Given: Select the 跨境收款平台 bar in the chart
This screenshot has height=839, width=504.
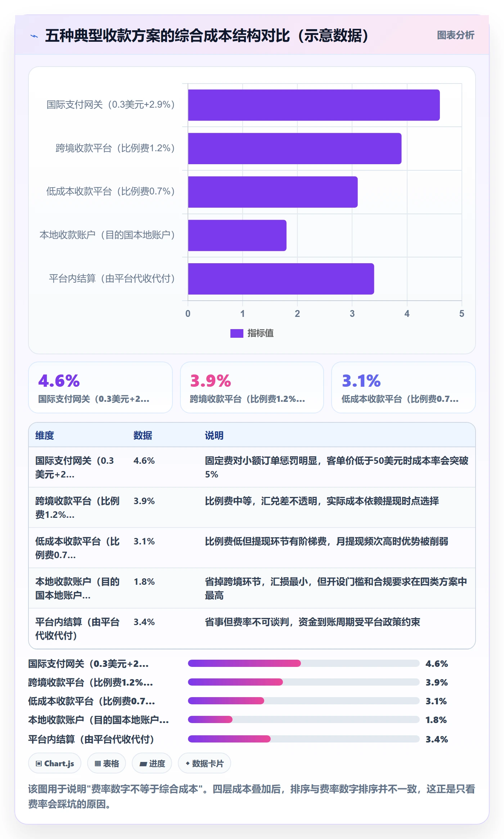Looking at the screenshot, I should (294, 149).
